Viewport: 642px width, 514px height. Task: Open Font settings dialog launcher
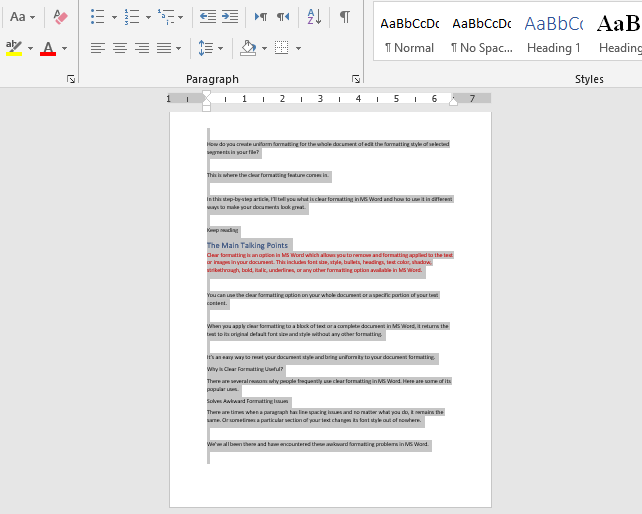click(71, 79)
